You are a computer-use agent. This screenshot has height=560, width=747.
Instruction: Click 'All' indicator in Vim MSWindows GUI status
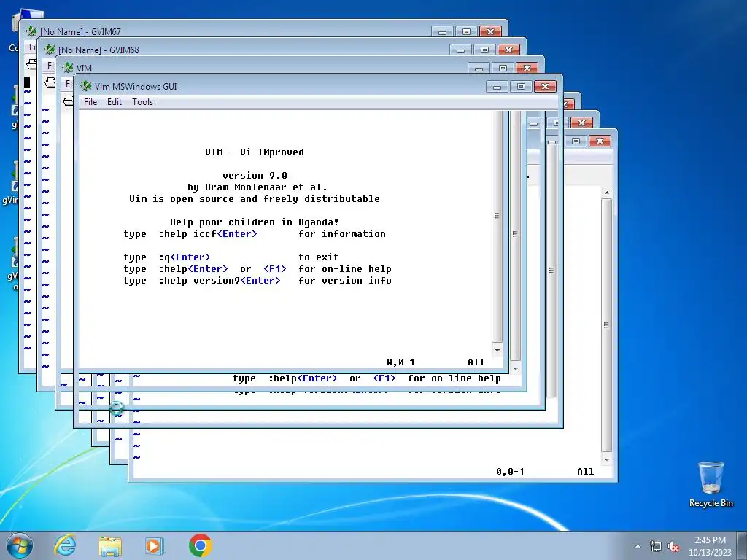click(x=476, y=362)
